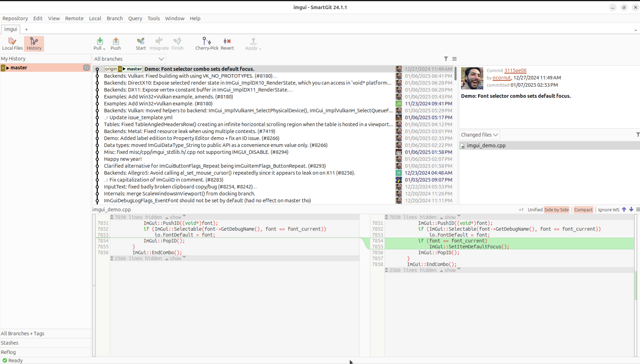The image size is (640, 364).
Task: Open the Local Files view
Action: pyautogui.click(x=12, y=44)
